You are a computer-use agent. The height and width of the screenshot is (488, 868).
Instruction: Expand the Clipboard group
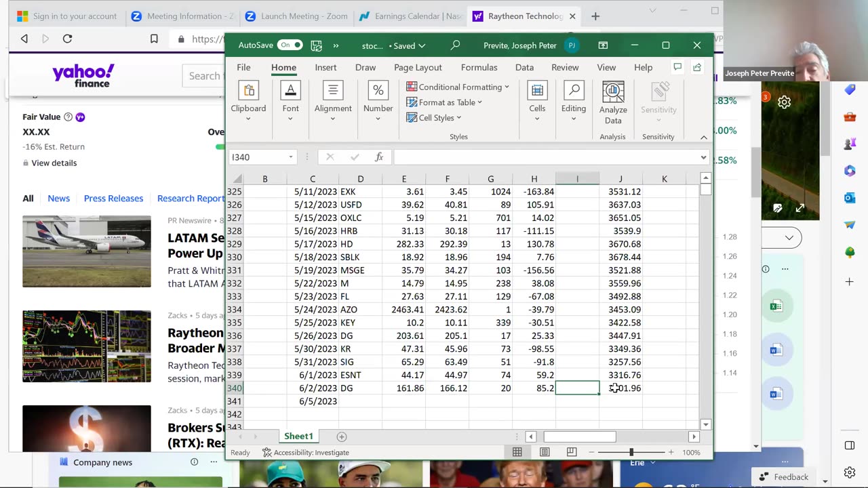(248, 102)
